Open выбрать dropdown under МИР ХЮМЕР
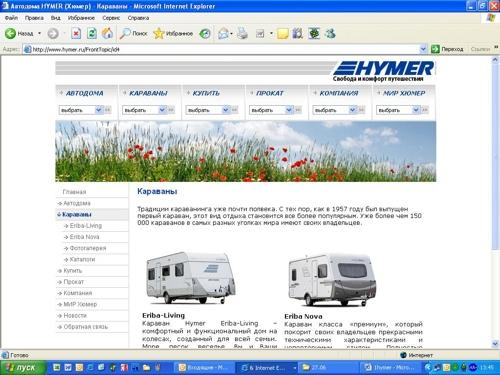The width and height of the screenshot is (500, 375). pos(398,110)
